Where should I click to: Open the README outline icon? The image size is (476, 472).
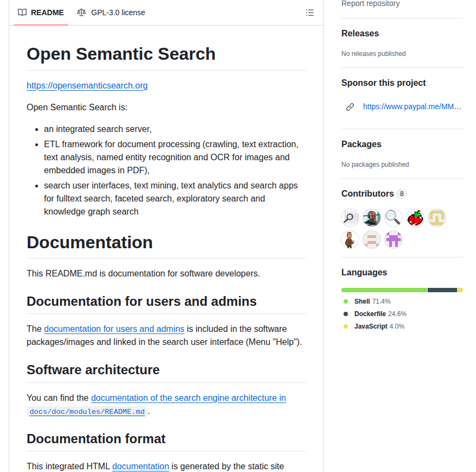click(310, 12)
